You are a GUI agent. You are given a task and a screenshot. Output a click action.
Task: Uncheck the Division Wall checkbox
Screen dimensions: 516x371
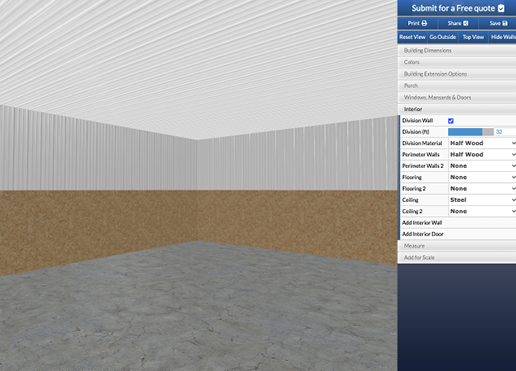451,121
